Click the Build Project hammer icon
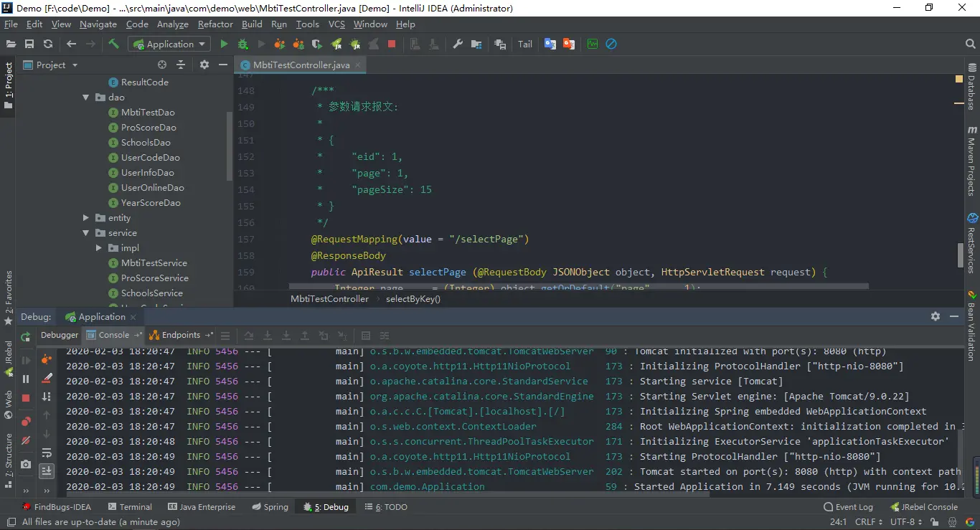The image size is (980, 530). [113, 44]
